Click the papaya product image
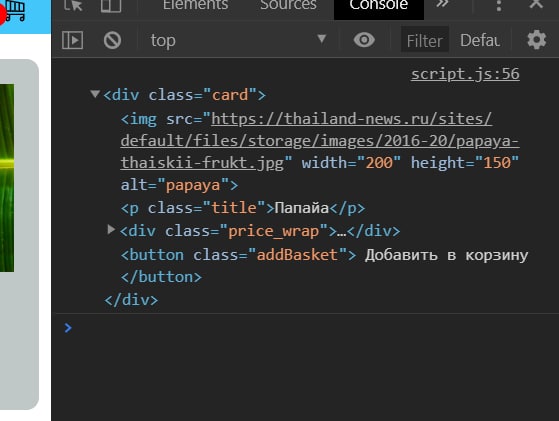The height and width of the screenshot is (421, 559). point(7,178)
